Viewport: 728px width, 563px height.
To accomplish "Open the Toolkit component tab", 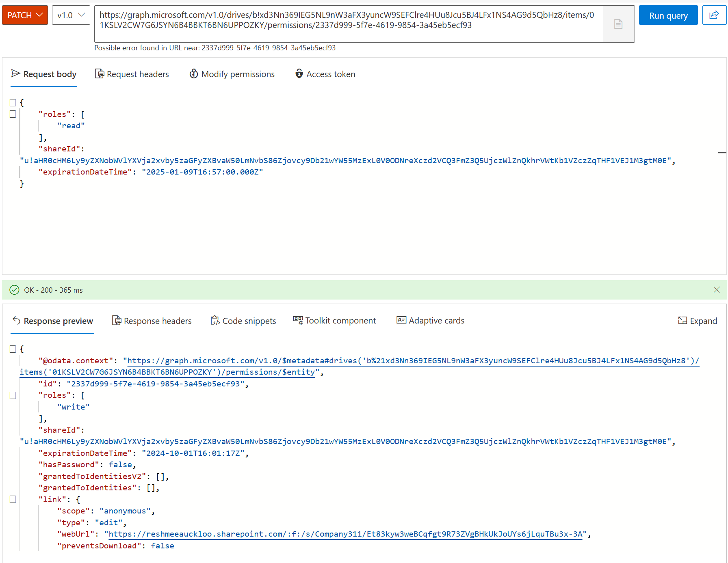I will click(x=335, y=321).
